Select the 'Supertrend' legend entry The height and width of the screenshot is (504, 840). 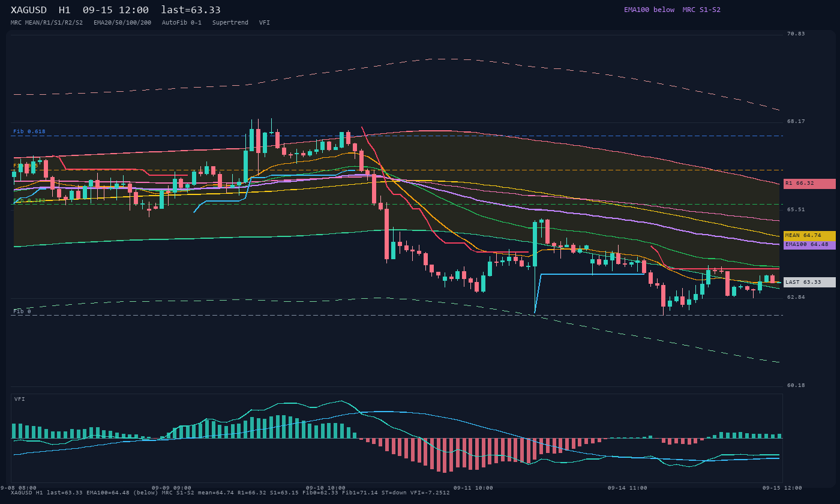pyautogui.click(x=230, y=23)
